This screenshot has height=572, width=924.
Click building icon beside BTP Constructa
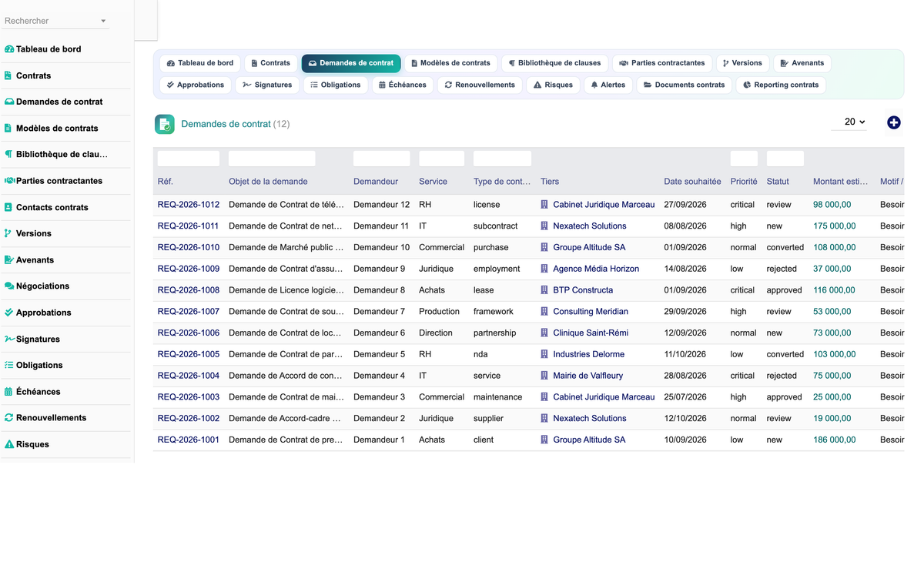tap(544, 290)
